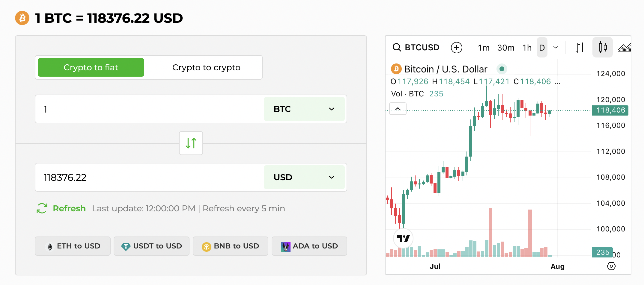Image resolution: width=644 pixels, height=285 pixels.
Task: Switch to the area chart style icon
Action: pos(624,47)
